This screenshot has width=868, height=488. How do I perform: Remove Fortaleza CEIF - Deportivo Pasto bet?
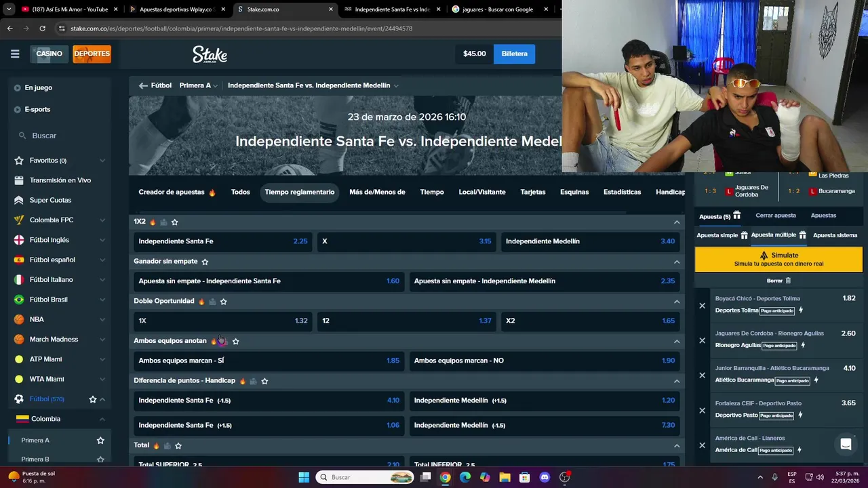[702, 410]
